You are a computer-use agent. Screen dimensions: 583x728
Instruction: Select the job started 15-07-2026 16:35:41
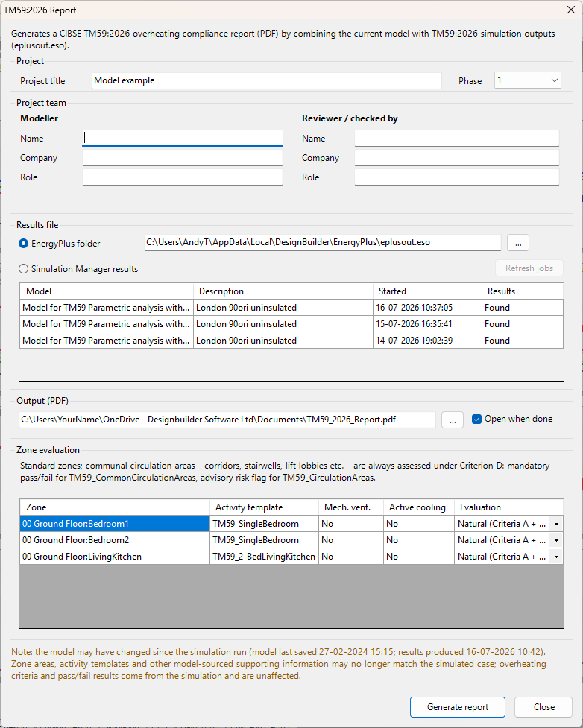291,323
